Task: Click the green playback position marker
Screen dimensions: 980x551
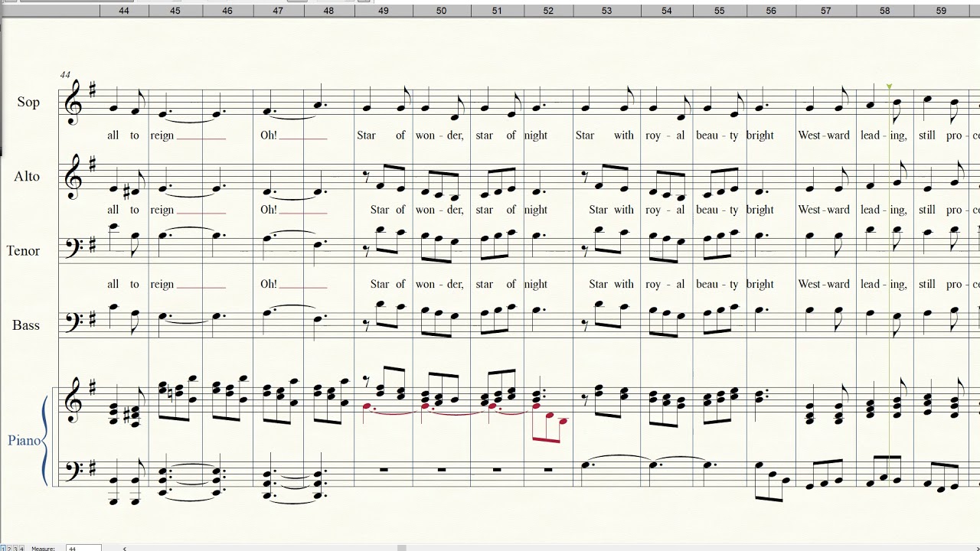Action: [x=889, y=87]
